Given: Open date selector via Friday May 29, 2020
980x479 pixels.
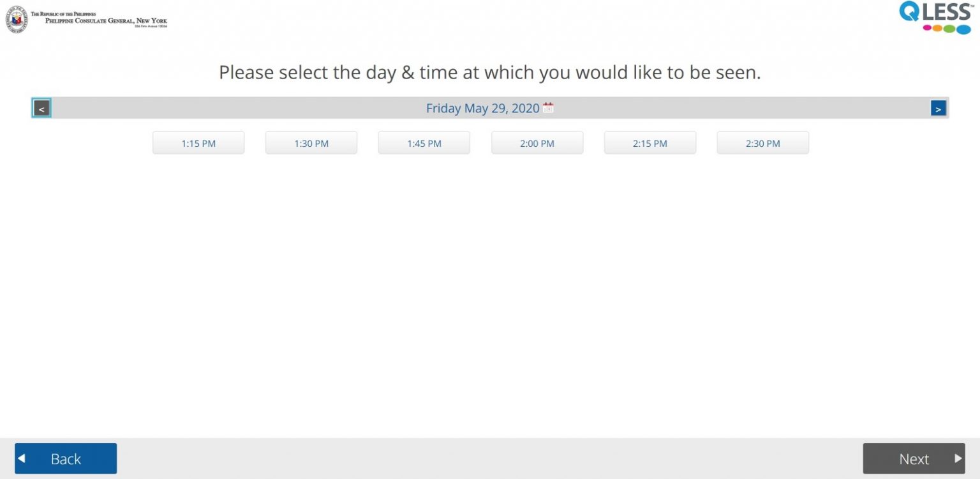Looking at the screenshot, I should pos(483,109).
